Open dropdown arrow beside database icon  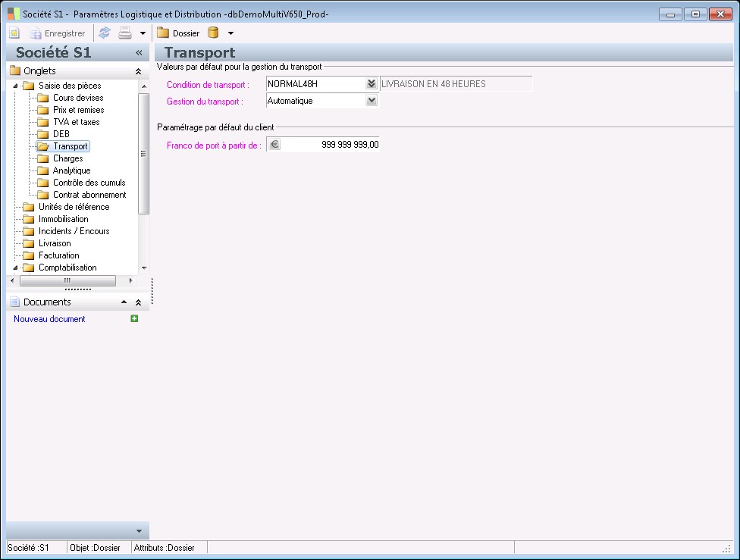pyautogui.click(x=230, y=33)
